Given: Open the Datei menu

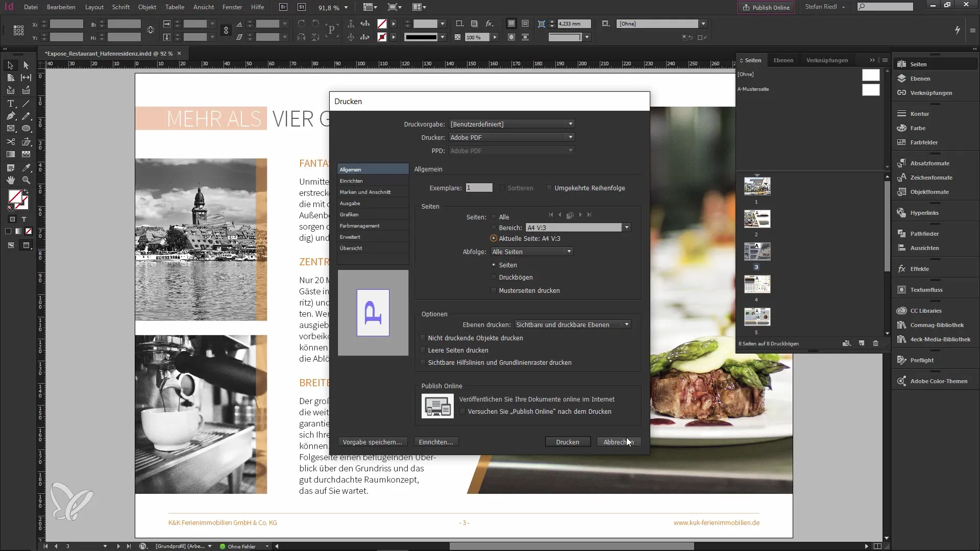Looking at the screenshot, I should [31, 7].
